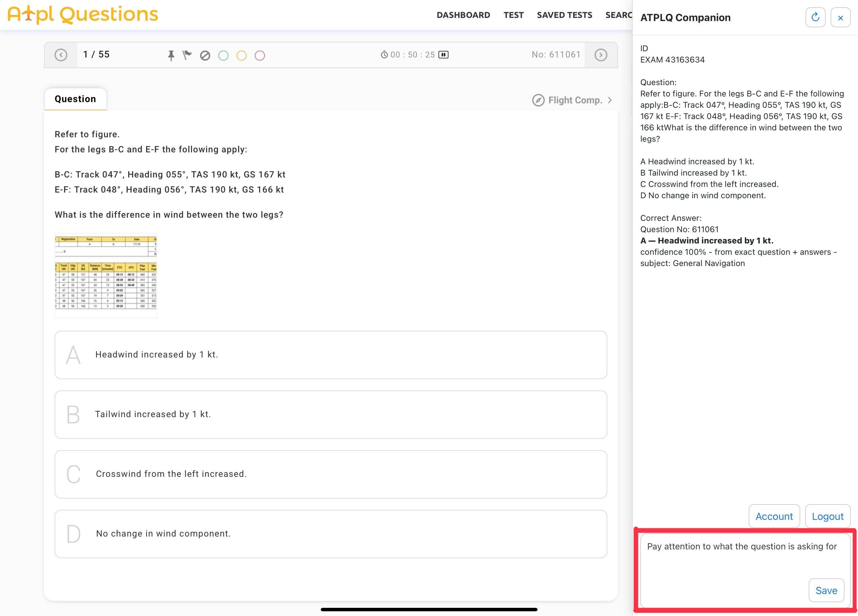
Task: Pause the exam timer
Action: click(444, 54)
